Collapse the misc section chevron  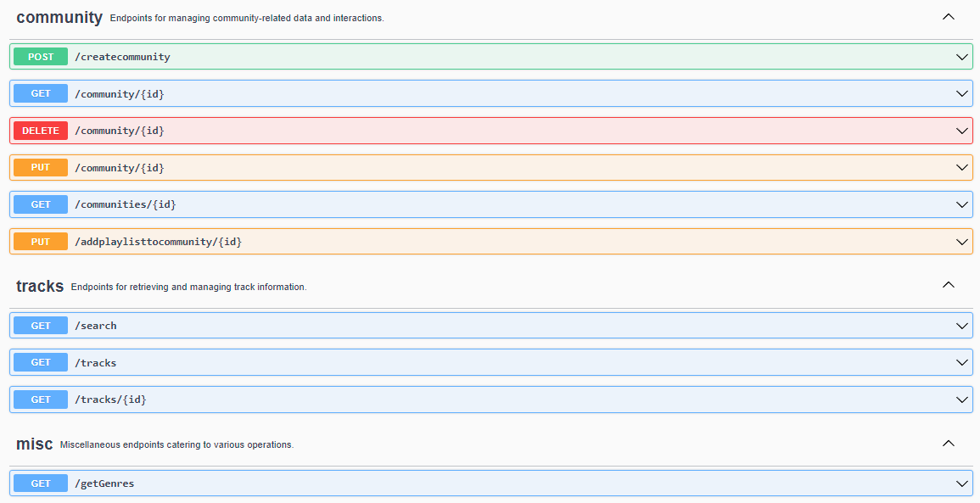tap(949, 444)
